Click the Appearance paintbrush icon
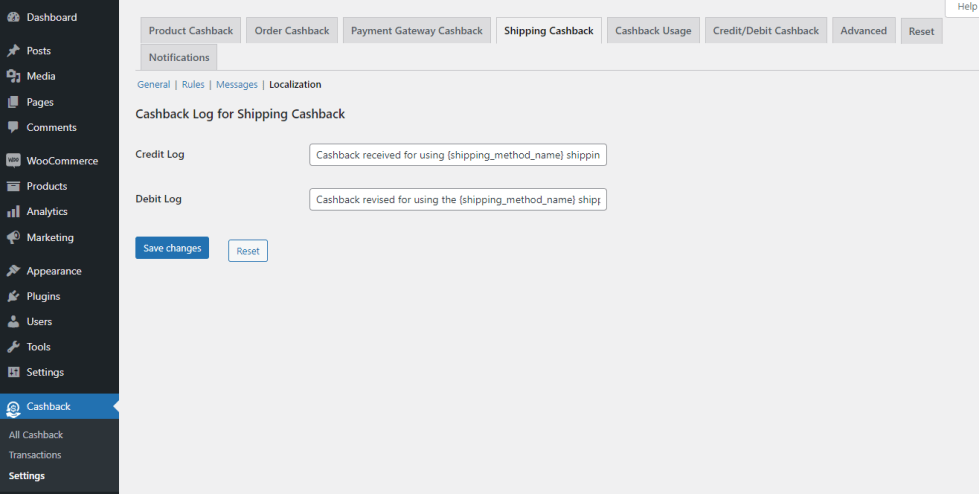This screenshot has height=494, width=979. click(13, 271)
